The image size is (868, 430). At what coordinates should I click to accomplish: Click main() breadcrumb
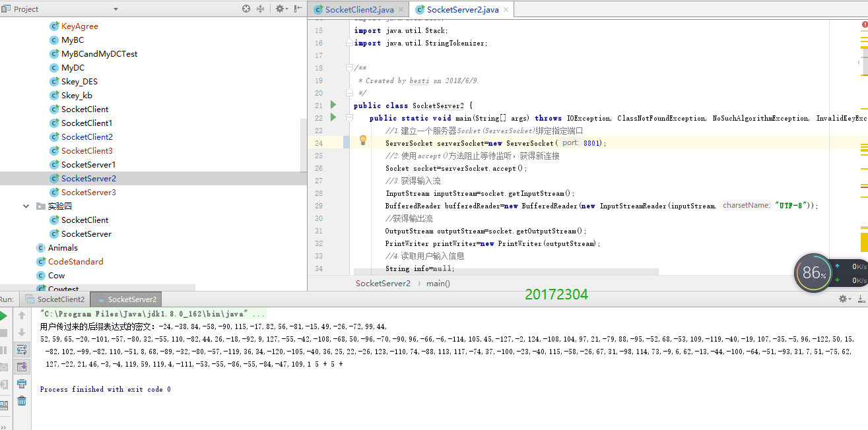pyautogui.click(x=438, y=283)
